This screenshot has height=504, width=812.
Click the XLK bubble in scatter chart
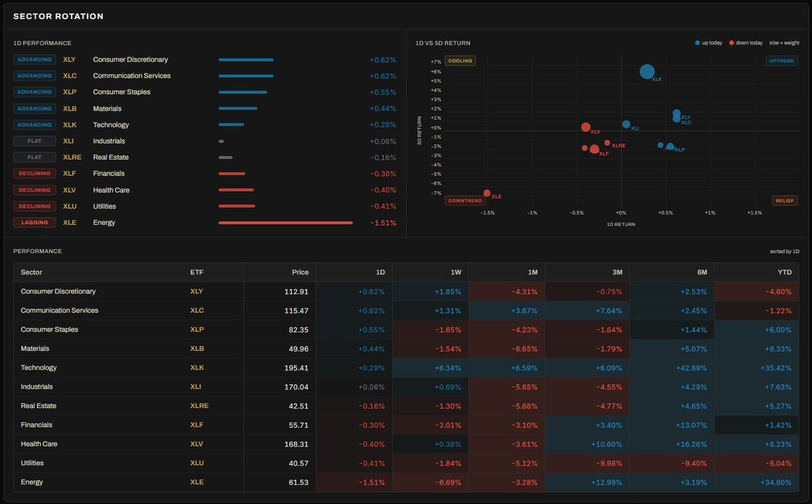click(x=647, y=72)
